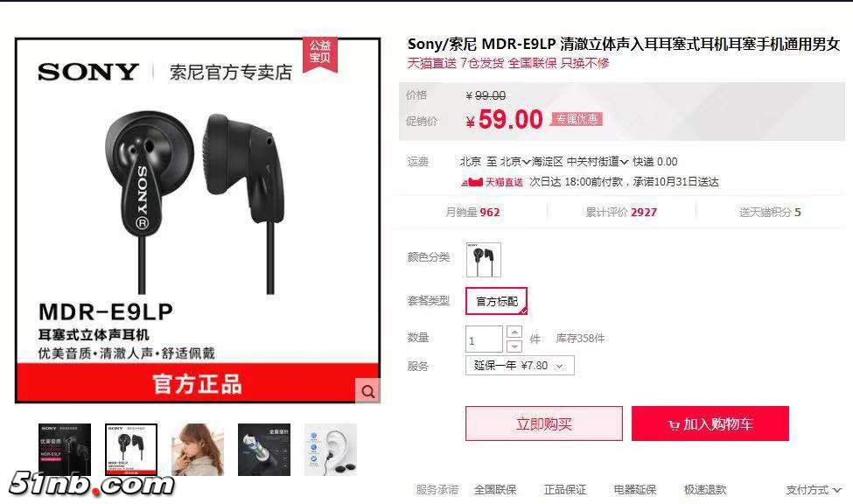Expand the 支付方式 payment options
The image size is (853, 504).
point(814,490)
